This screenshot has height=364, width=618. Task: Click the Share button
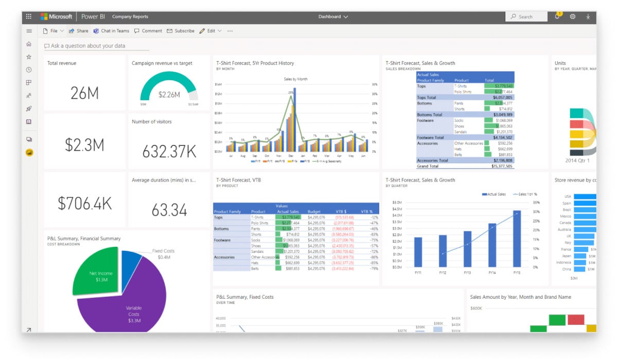79,31
